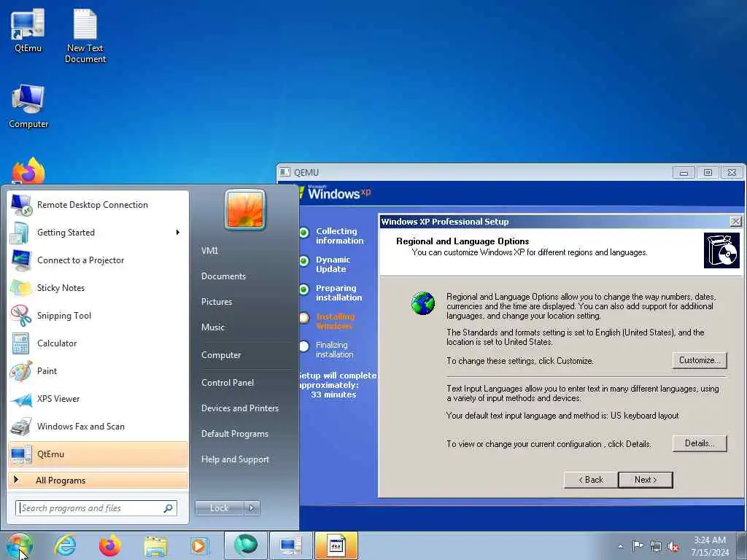Open the VM1 user folder link
The image size is (747, 560).
point(209,251)
